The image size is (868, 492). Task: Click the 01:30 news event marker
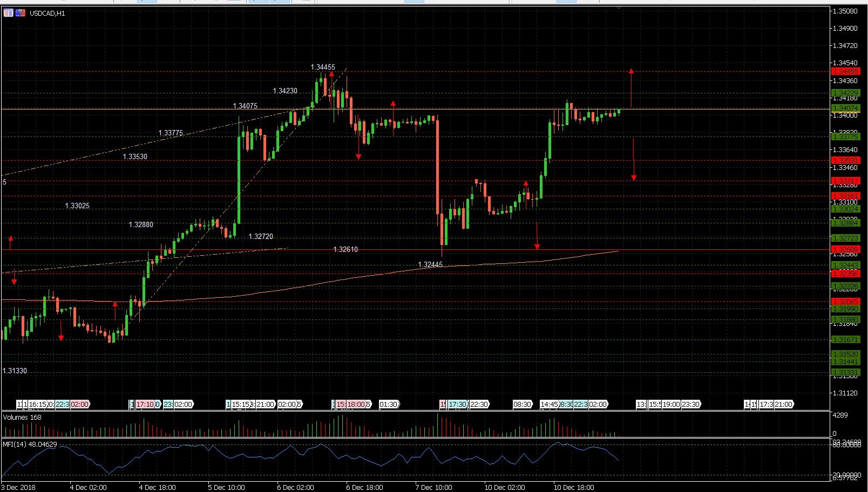tap(389, 404)
